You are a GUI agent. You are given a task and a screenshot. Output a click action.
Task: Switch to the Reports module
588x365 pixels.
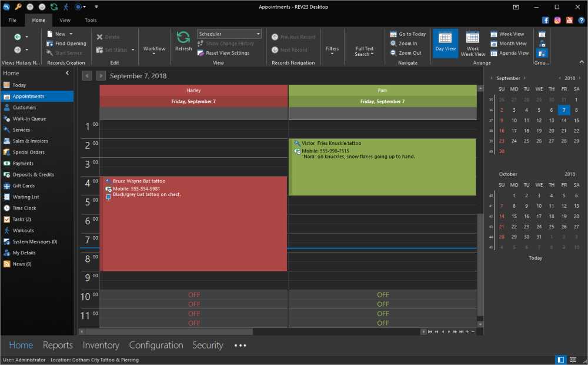coord(58,345)
